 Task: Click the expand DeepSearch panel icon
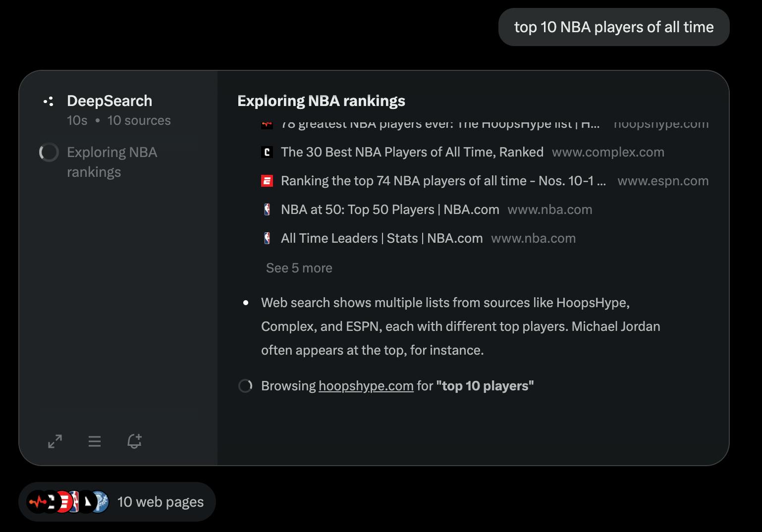pos(55,441)
